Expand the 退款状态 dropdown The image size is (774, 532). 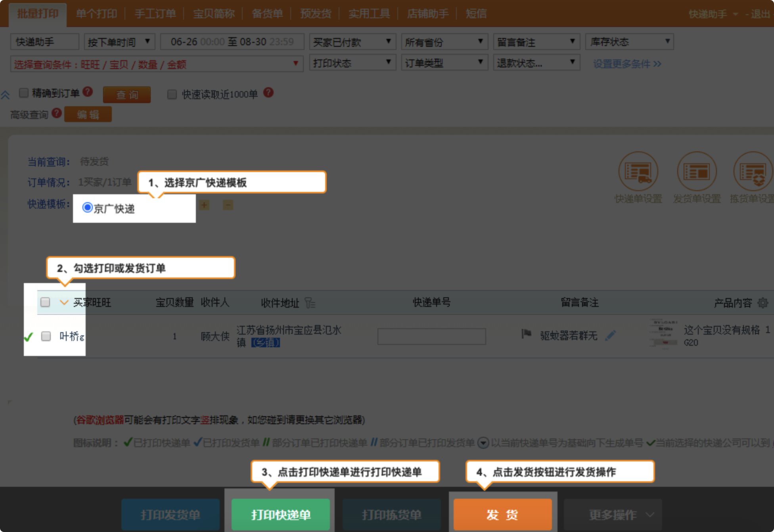[536, 63]
